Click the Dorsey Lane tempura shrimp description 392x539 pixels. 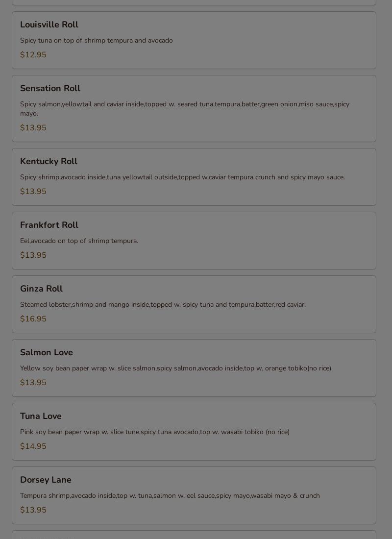(x=170, y=496)
